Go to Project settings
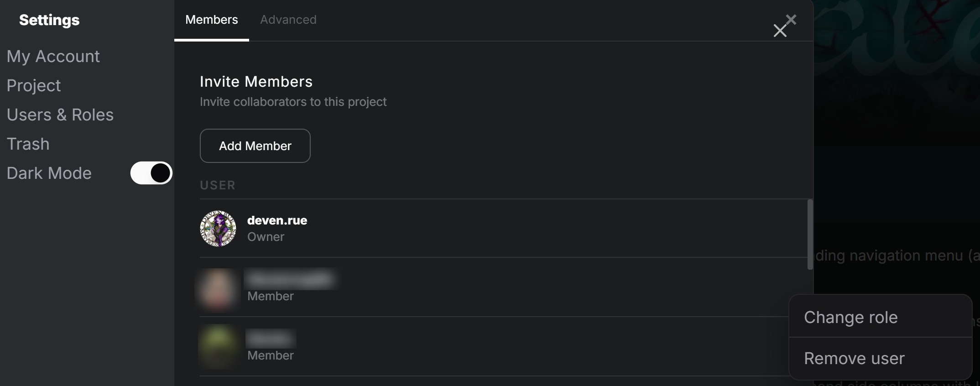 point(33,85)
